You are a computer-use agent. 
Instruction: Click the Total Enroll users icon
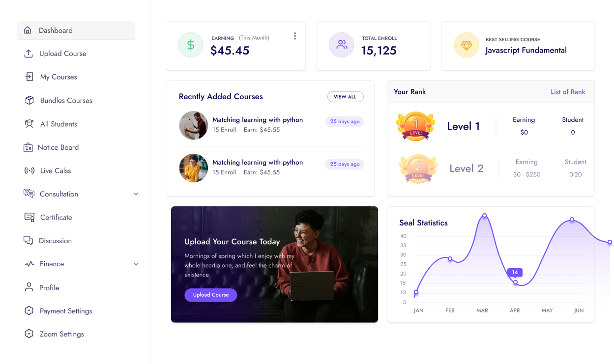pos(342,45)
